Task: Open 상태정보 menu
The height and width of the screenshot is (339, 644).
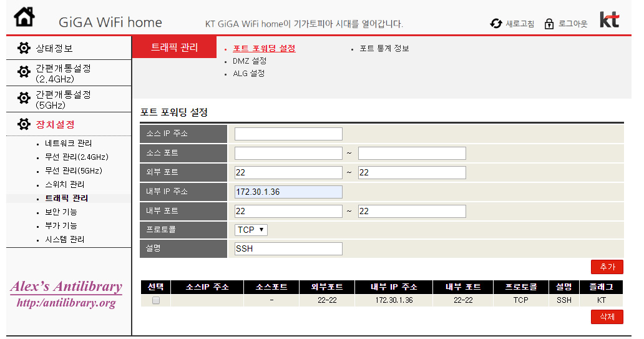Action: 54,49
